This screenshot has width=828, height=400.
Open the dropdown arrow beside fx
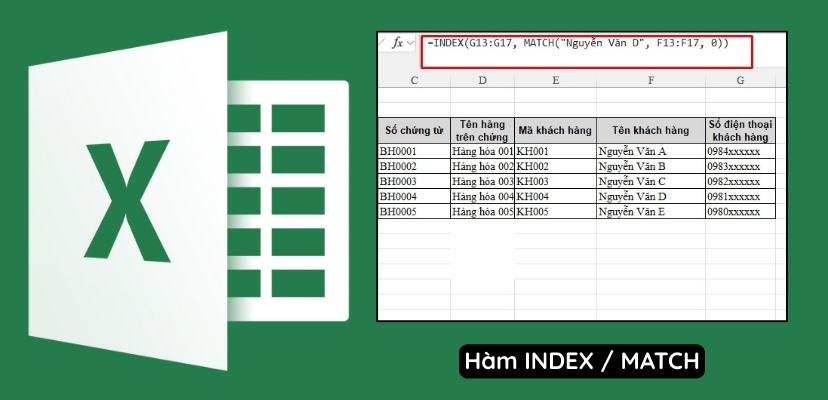410,44
